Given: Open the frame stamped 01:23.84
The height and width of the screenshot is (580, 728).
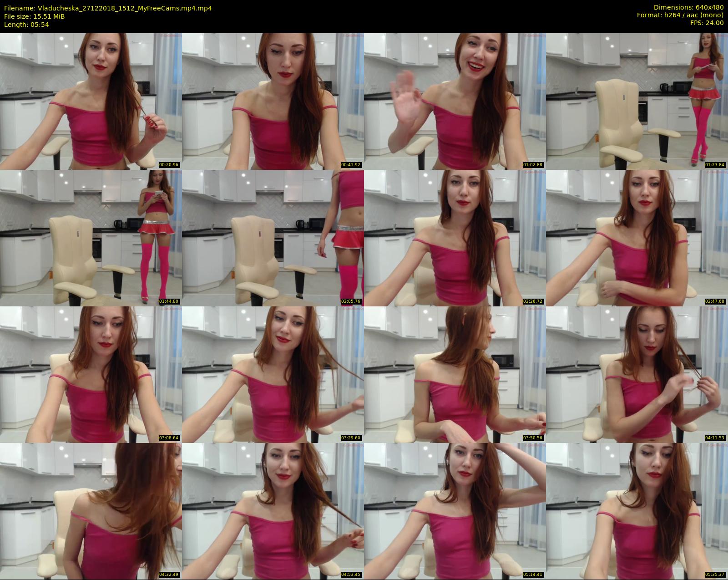Looking at the screenshot, I should (637, 101).
